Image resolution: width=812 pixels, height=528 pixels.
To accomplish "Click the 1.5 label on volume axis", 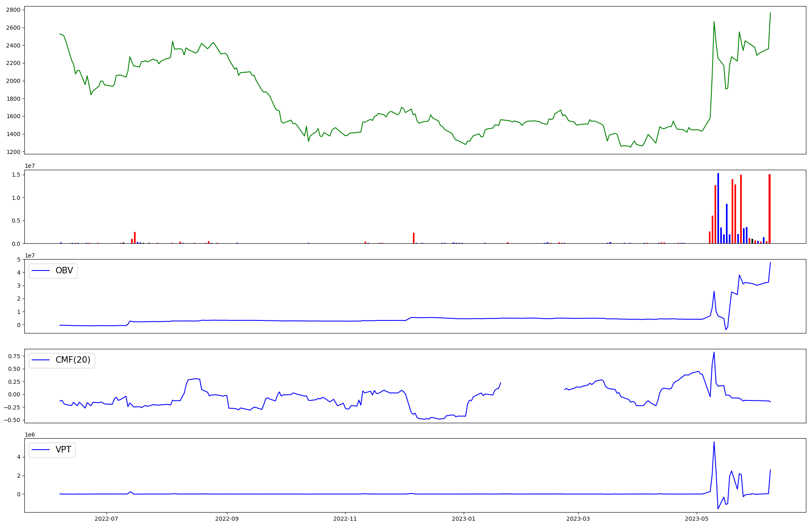I will click(17, 175).
